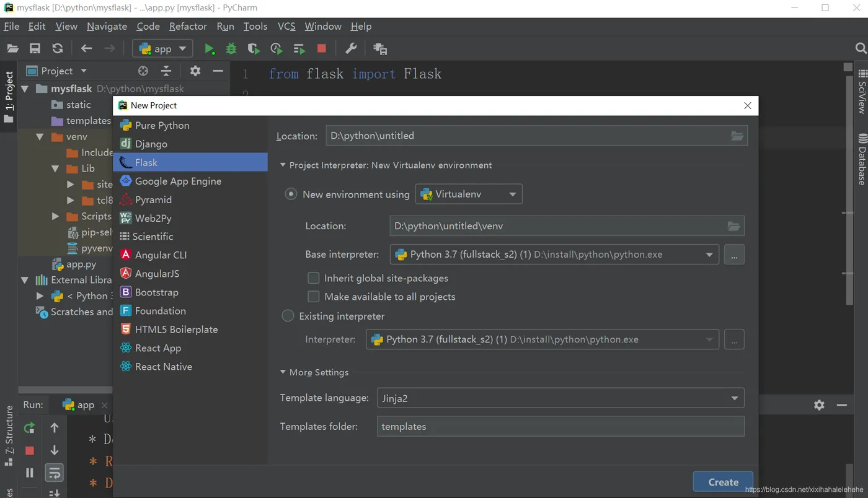Viewport: 868px width, 498px height.
Task: Click the Profile run icon
Action: point(277,49)
